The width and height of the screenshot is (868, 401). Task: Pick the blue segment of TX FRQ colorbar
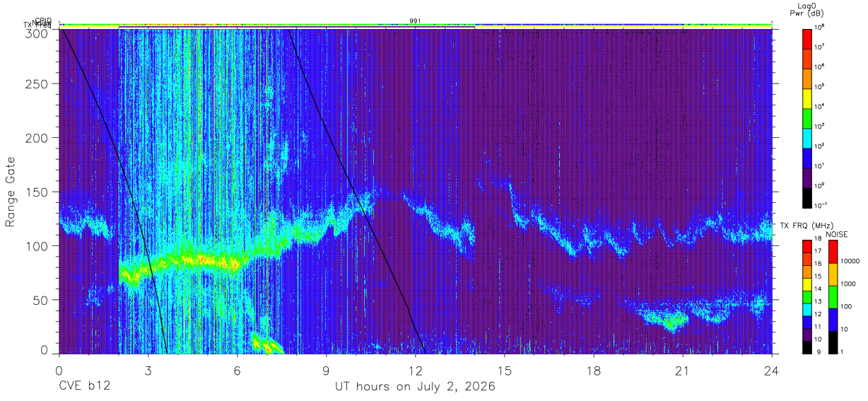tap(807, 322)
